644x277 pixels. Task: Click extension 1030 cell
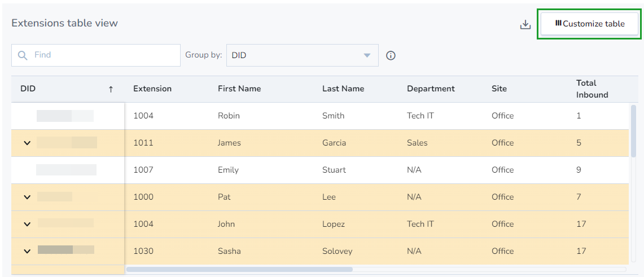click(143, 251)
